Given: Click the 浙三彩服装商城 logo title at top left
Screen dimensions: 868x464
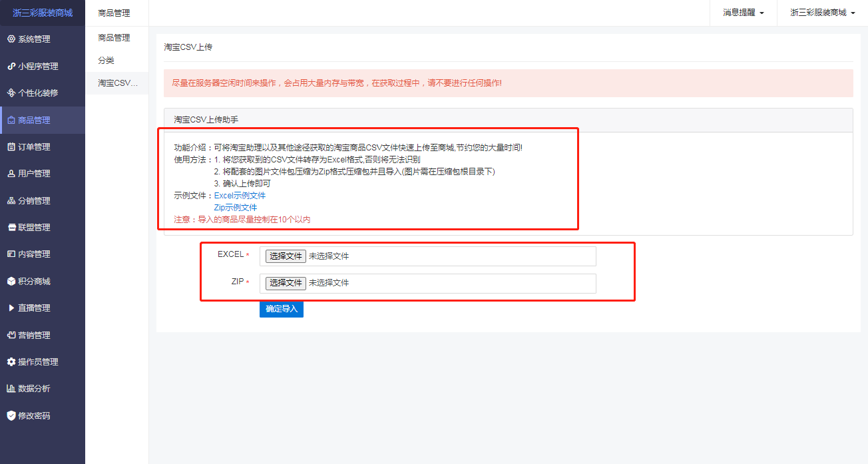Looking at the screenshot, I should [43, 13].
